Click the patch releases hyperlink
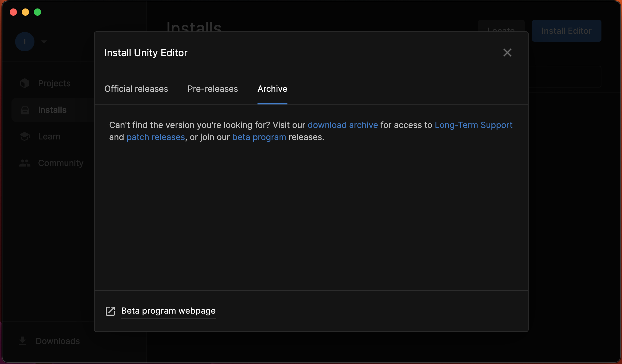Image resolution: width=622 pixels, height=364 pixels. click(156, 137)
